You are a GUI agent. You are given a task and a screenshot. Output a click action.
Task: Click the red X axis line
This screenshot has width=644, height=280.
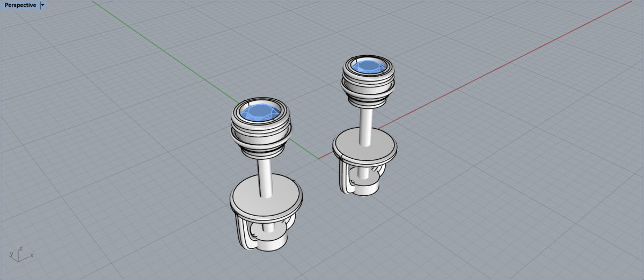483,80
